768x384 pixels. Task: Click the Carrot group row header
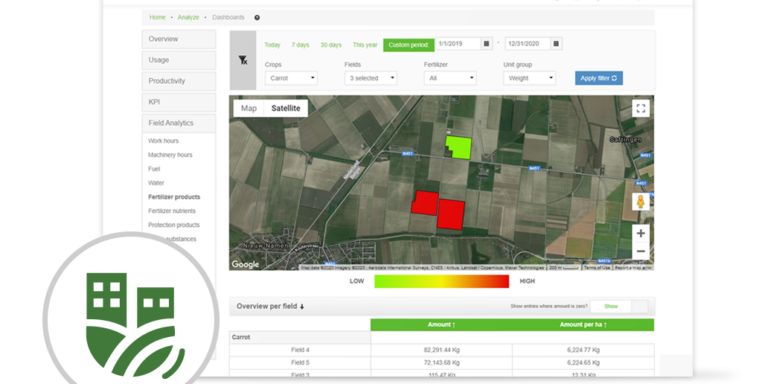(x=300, y=337)
